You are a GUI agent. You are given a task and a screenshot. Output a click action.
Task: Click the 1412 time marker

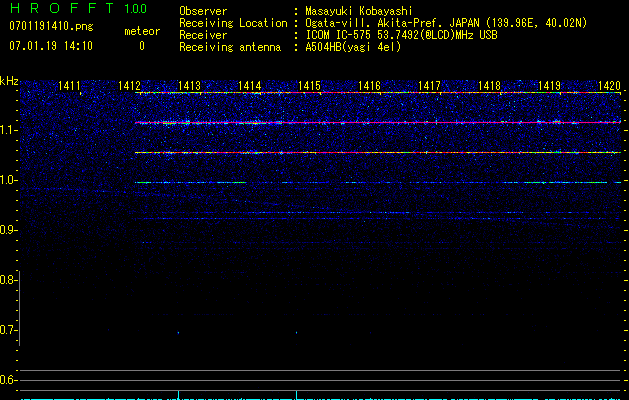point(128,87)
